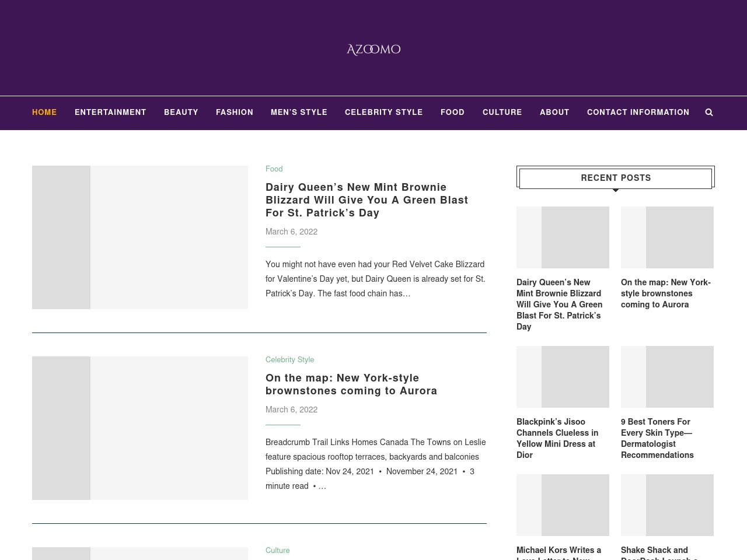Select the Food menu item
This screenshot has height=560, width=747.
pos(453,113)
